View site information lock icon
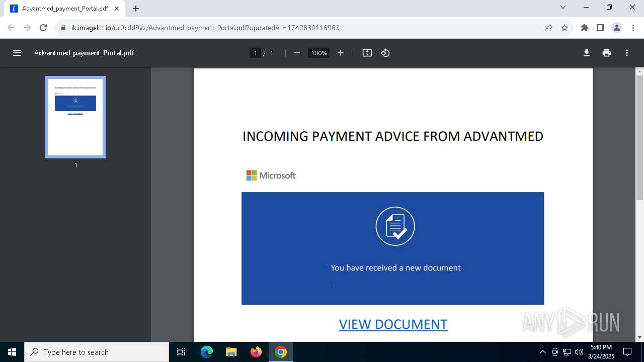 (63, 28)
